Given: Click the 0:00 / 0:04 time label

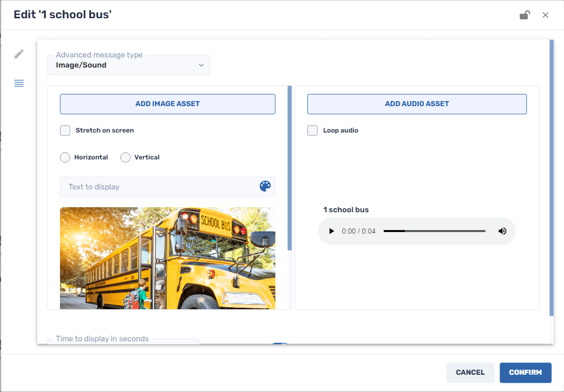Looking at the screenshot, I should (359, 231).
